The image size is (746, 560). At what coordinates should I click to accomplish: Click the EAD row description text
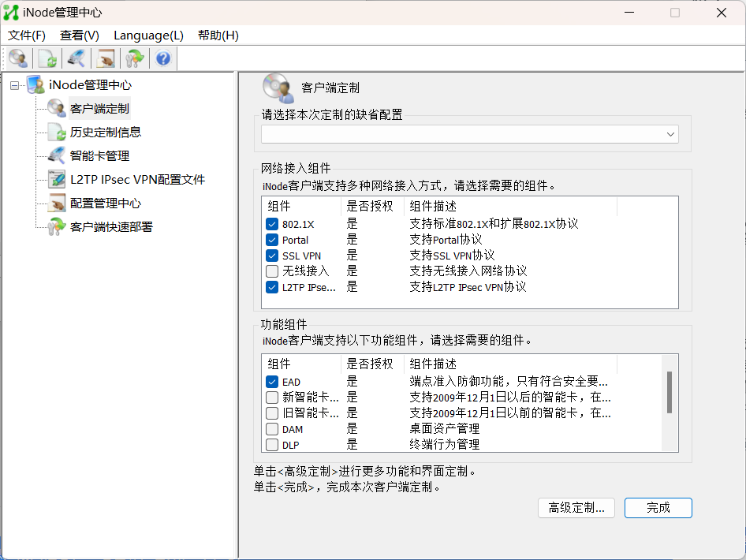point(509,381)
